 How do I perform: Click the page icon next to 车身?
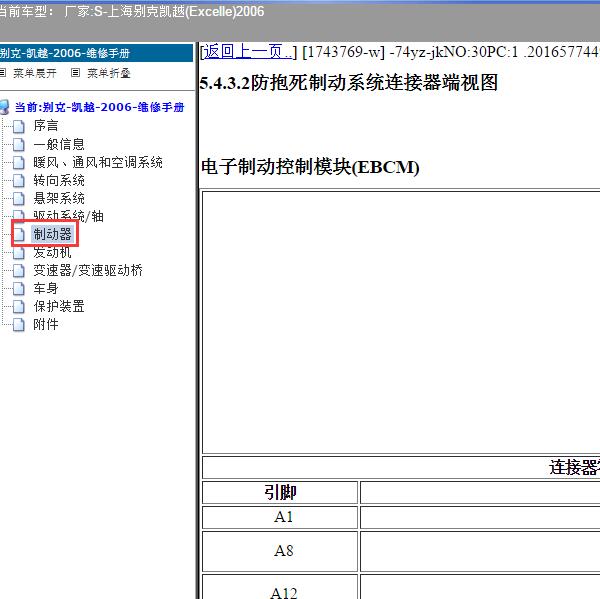coord(18,289)
